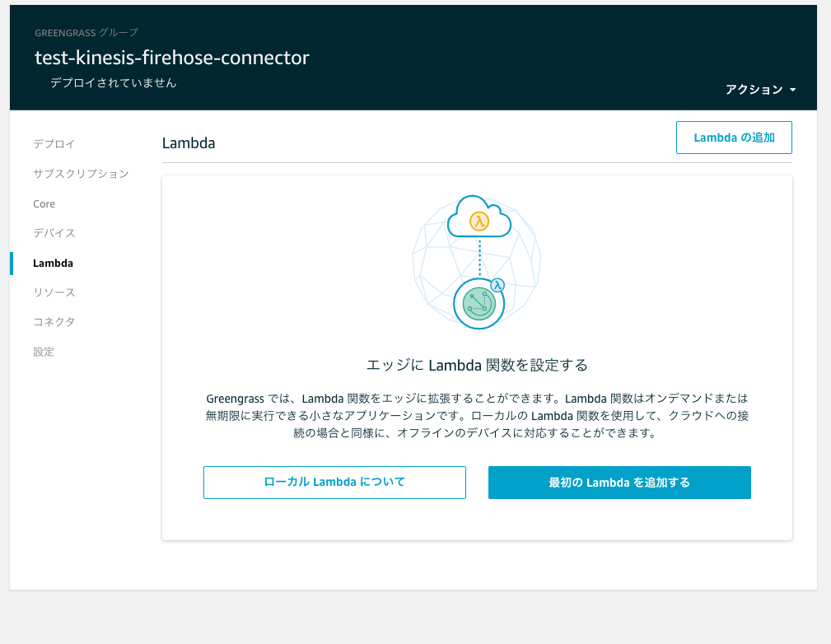This screenshot has height=644, width=831.
Task: Click the Lambda の追加 button
Action: click(734, 138)
